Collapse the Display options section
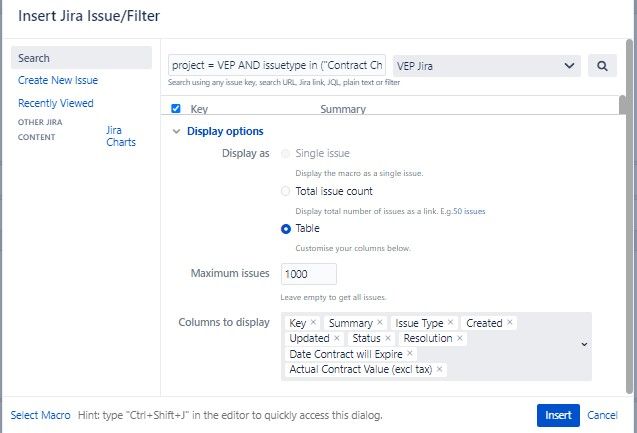Image resolution: width=637 pixels, height=433 pixels. pos(176,131)
